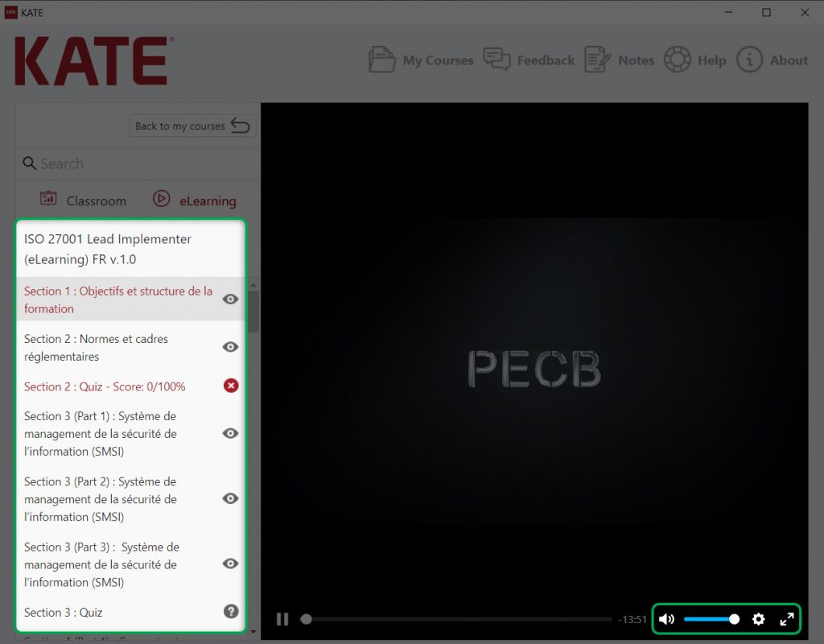Open Section 3 (Part 3) lesson
This screenshot has height=644, width=824.
pyautogui.click(x=131, y=564)
